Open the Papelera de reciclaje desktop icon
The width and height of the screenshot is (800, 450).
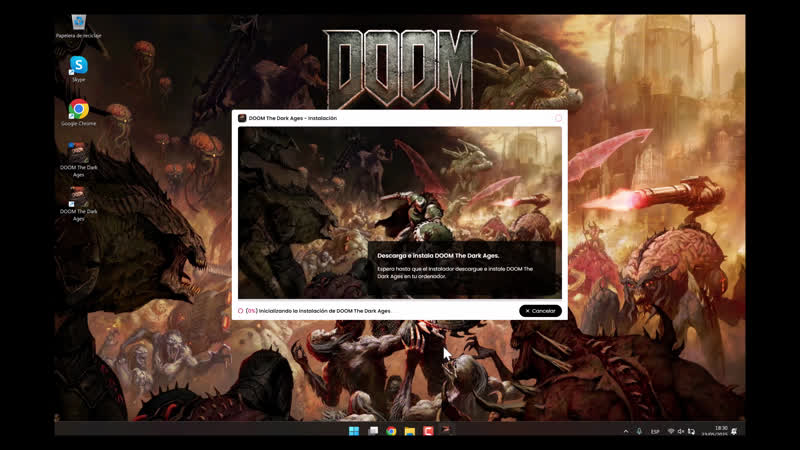(78, 27)
